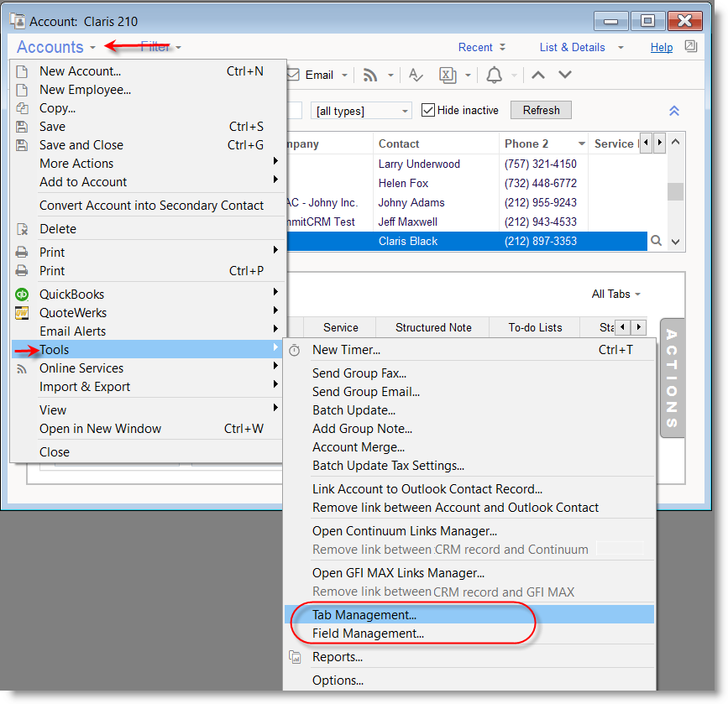Click the account list vertical scrollbar thumb
This screenshot has height=704, width=728.
pyautogui.click(x=674, y=192)
